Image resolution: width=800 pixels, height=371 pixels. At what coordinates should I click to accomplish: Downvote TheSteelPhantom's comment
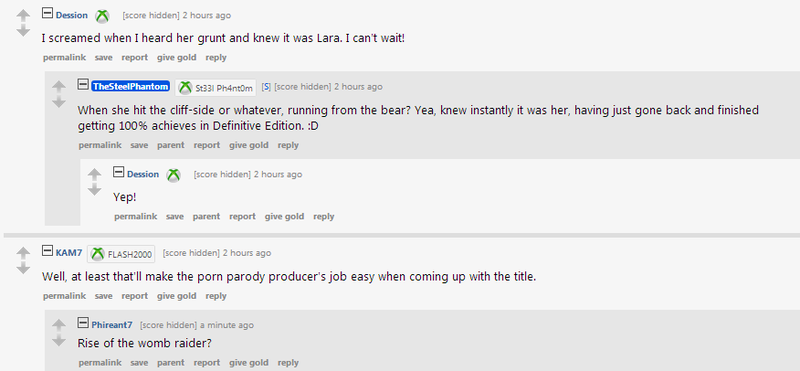pyautogui.click(x=59, y=102)
